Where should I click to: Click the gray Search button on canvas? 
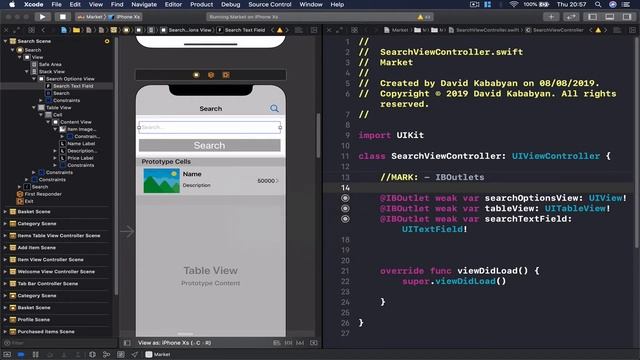coord(209,145)
